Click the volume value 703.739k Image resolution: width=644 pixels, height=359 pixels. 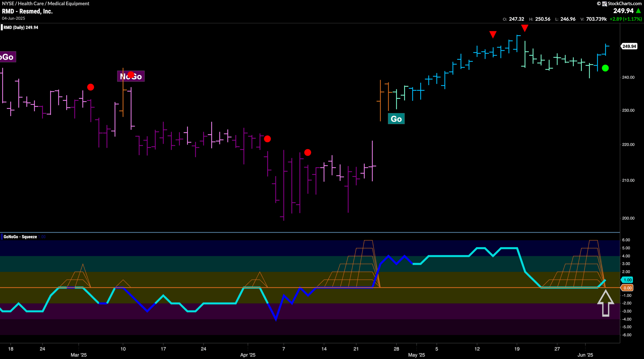pyautogui.click(x=596, y=19)
